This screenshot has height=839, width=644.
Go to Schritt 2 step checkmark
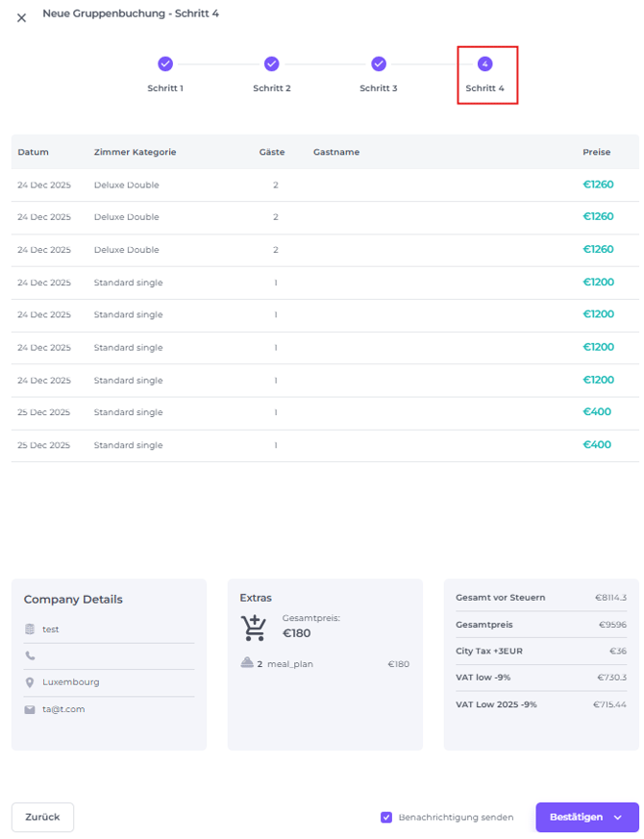point(272,64)
